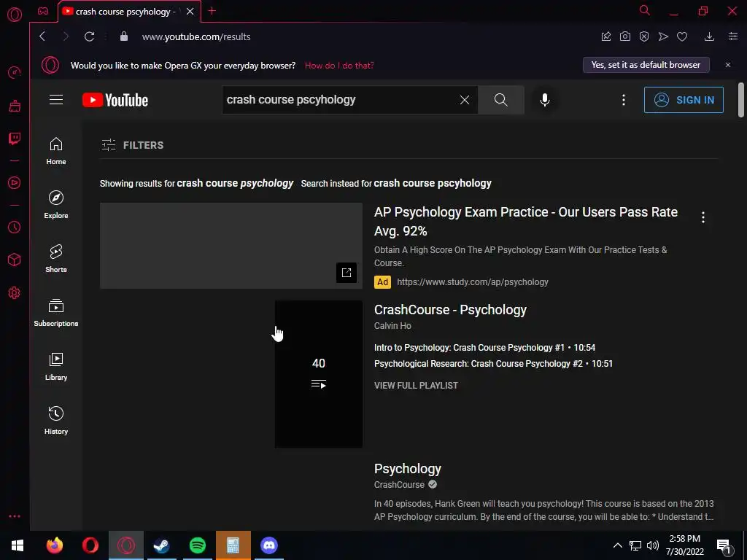
Task: Open the How do I do that? link
Action: click(339, 65)
